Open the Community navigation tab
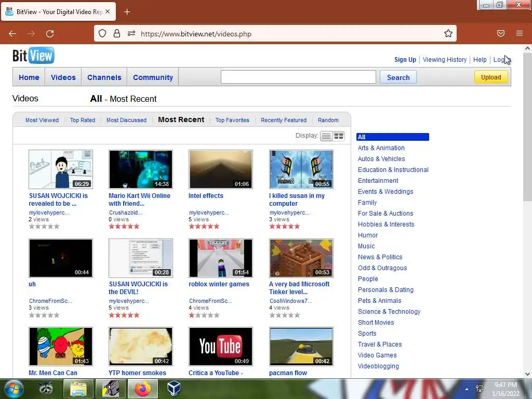Image resolution: width=532 pixels, height=399 pixels. pos(153,77)
